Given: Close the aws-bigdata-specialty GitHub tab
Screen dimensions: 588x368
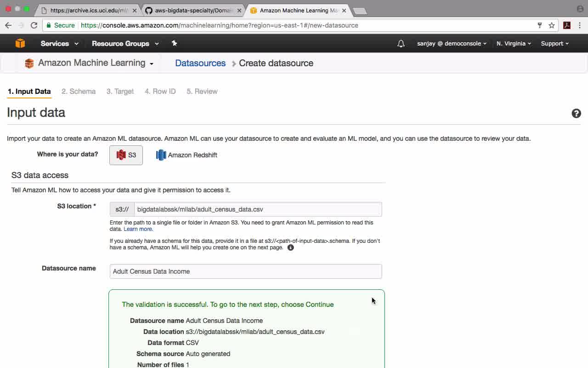Looking at the screenshot, I should (239, 10).
